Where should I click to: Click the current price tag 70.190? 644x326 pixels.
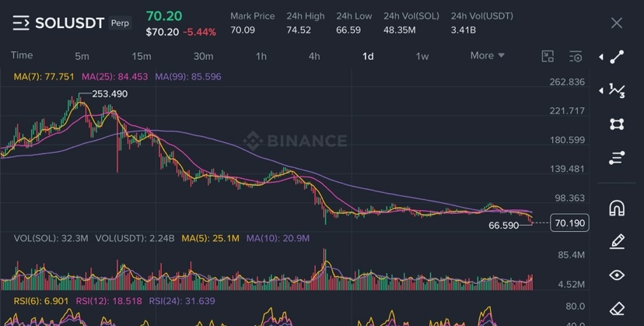pos(569,223)
